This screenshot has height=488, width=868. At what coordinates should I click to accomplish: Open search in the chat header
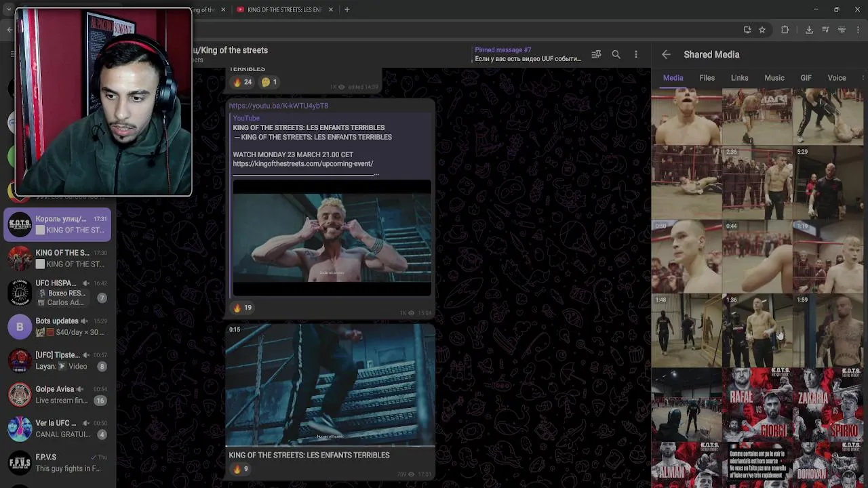616,55
